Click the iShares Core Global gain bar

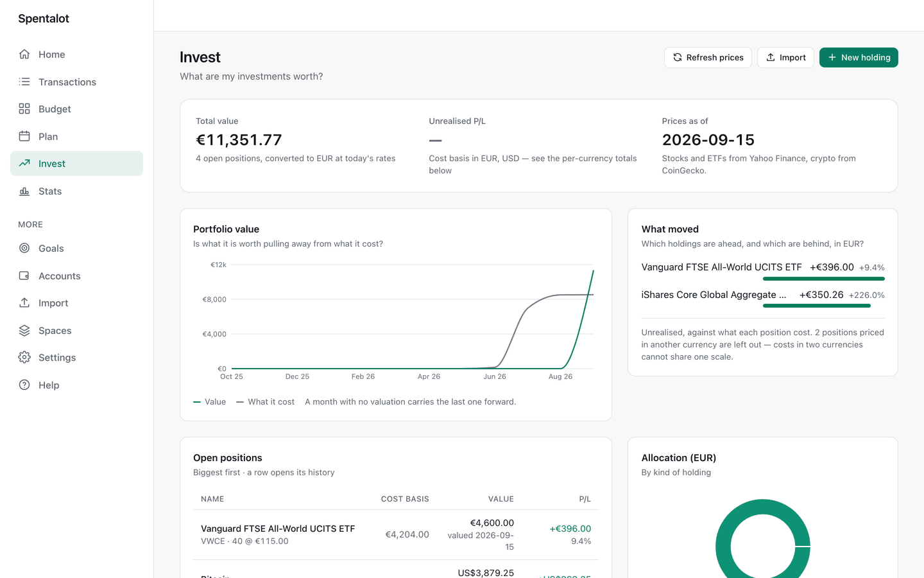(x=817, y=306)
